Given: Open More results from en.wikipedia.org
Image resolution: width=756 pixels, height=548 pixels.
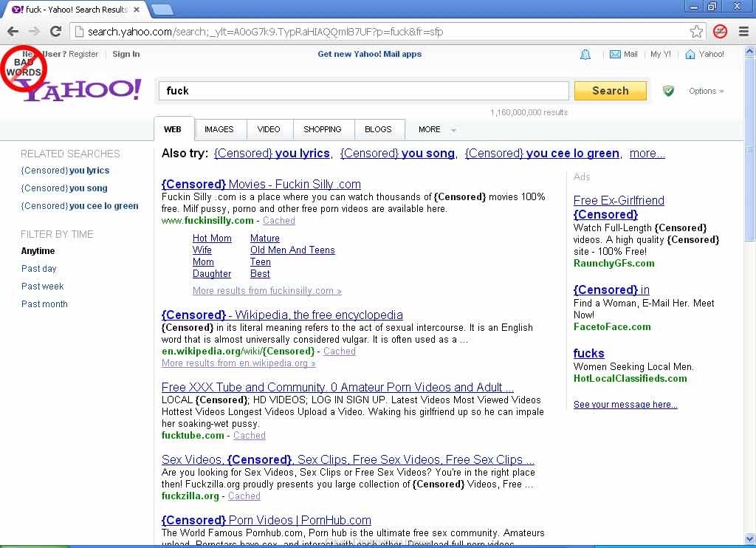Looking at the screenshot, I should tap(238, 363).
